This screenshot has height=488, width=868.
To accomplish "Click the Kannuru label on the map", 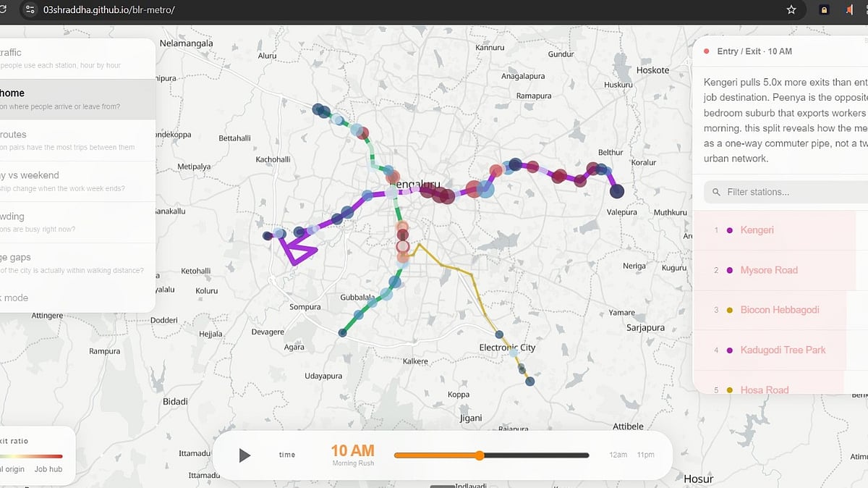I will point(490,48).
